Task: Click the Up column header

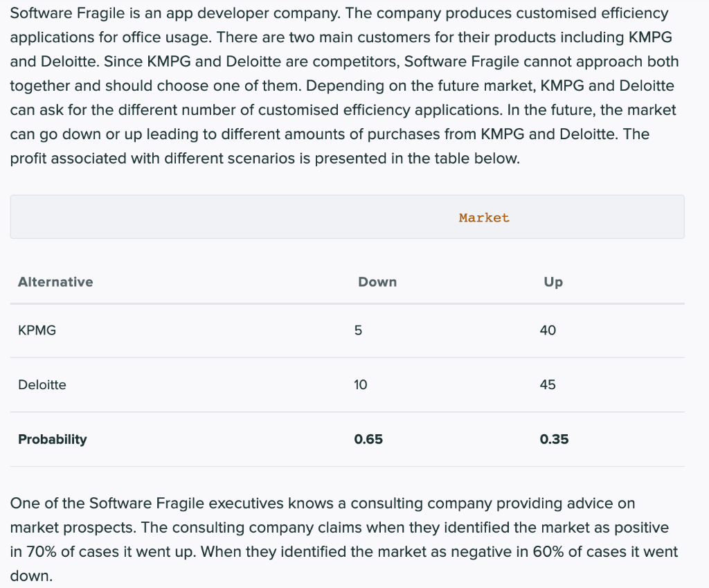Action: 553,282
